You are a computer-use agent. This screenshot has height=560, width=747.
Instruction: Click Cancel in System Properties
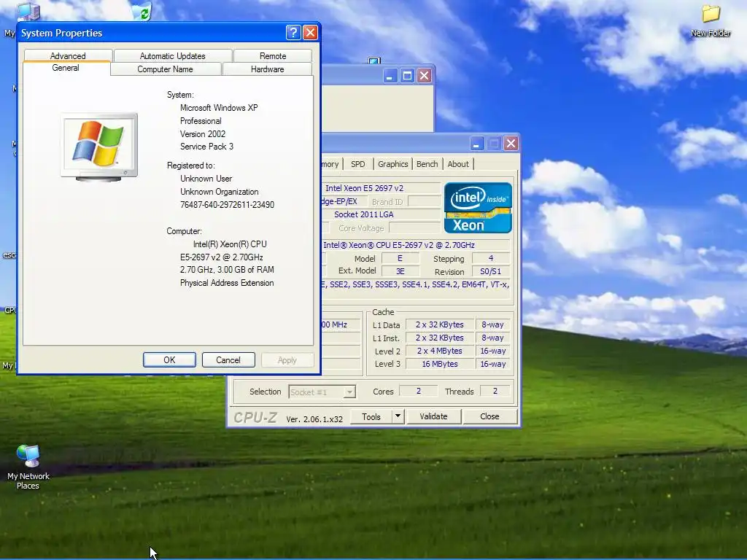tap(228, 360)
